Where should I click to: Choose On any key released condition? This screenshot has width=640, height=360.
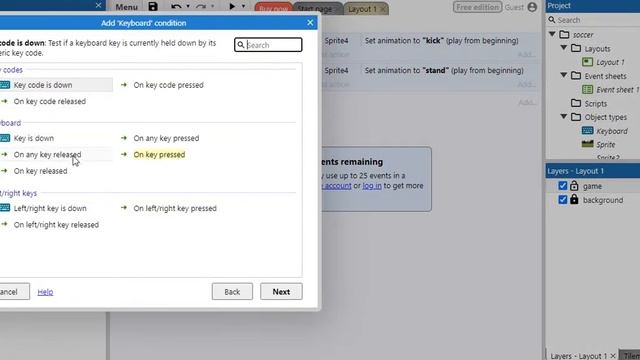pyautogui.click(x=47, y=154)
